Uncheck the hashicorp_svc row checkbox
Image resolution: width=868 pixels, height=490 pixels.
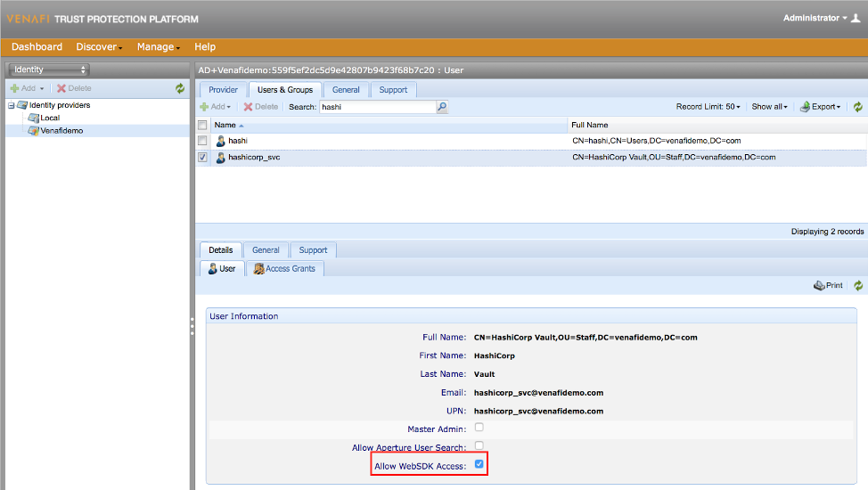[202, 157]
